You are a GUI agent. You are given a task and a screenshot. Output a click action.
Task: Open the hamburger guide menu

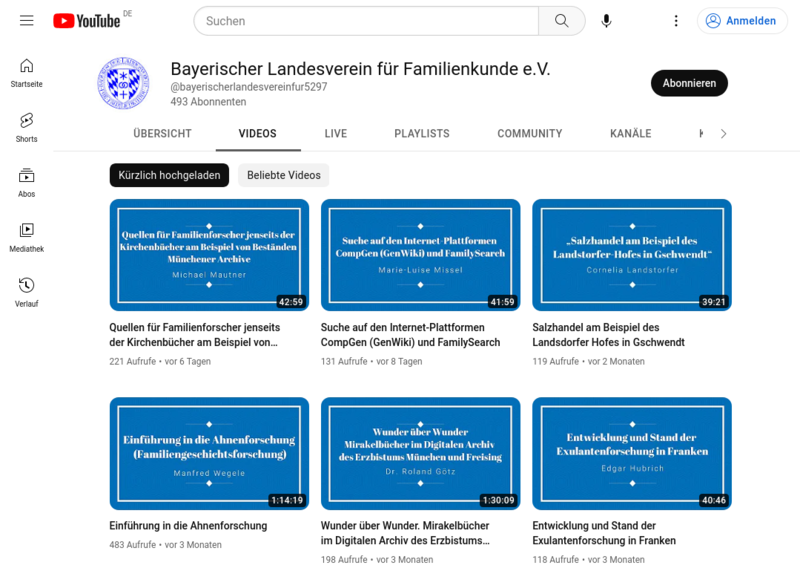pyautogui.click(x=27, y=20)
